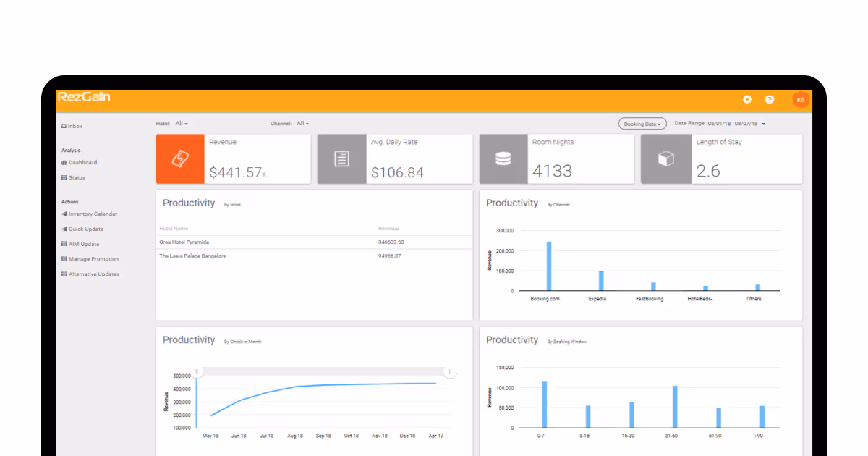The height and width of the screenshot is (456, 868).
Task: Click revenue value 346603.63
Action: pyautogui.click(x=391, y=242)
